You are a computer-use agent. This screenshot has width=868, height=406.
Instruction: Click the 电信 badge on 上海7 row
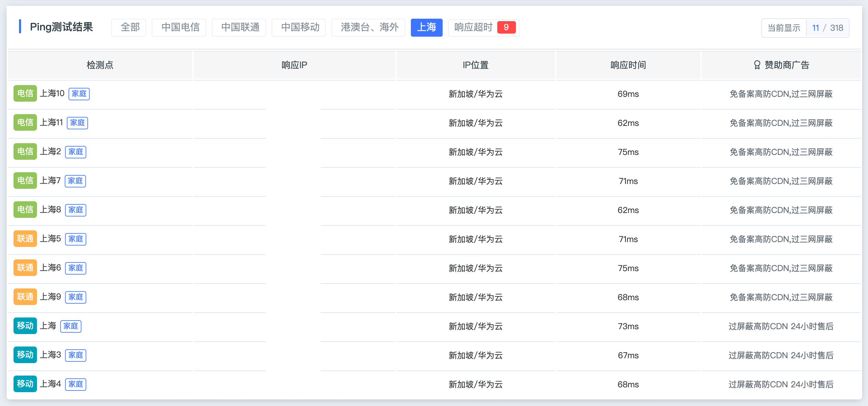coord(25,181)
